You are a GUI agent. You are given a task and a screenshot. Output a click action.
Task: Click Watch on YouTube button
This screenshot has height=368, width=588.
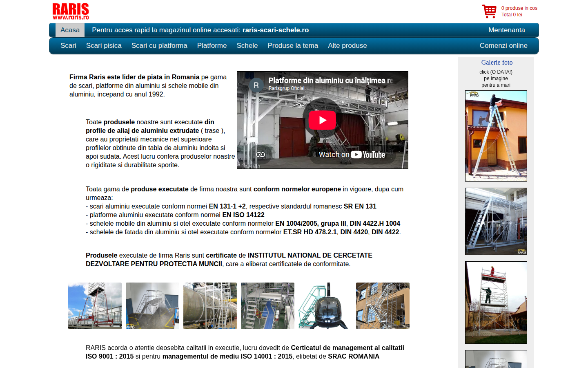click(352, 155)
